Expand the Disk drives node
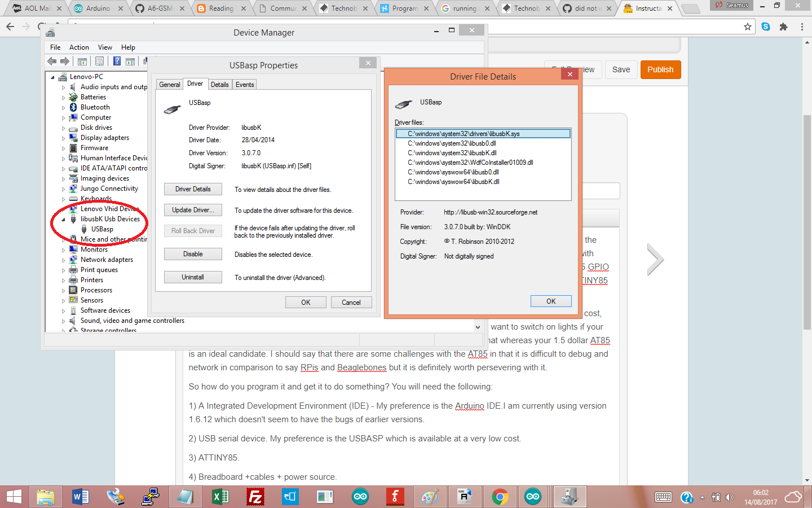 point(63,128)
